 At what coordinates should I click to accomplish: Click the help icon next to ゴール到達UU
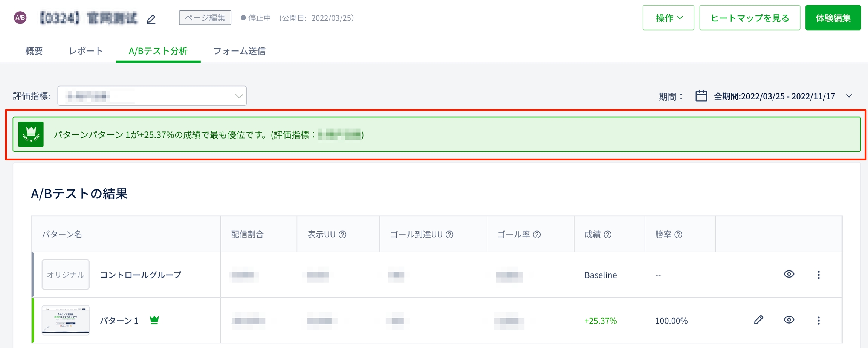click(x=449, y=235)
